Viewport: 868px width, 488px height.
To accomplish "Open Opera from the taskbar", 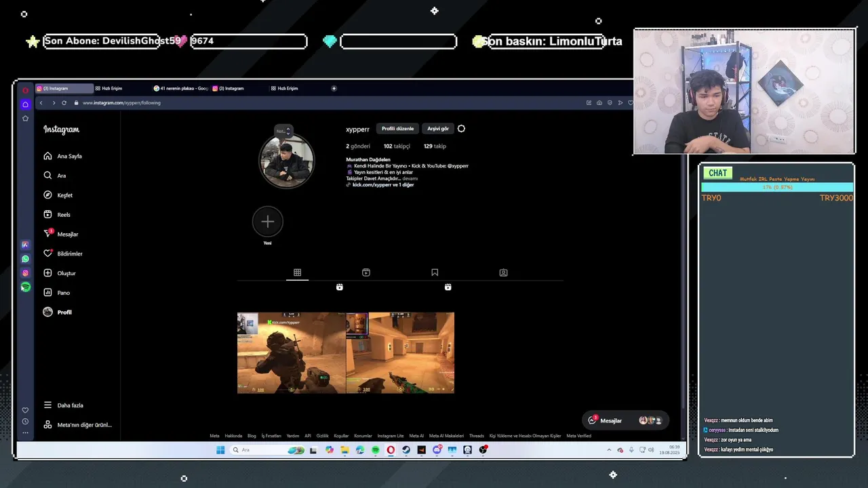I will [x=391, y=450].
